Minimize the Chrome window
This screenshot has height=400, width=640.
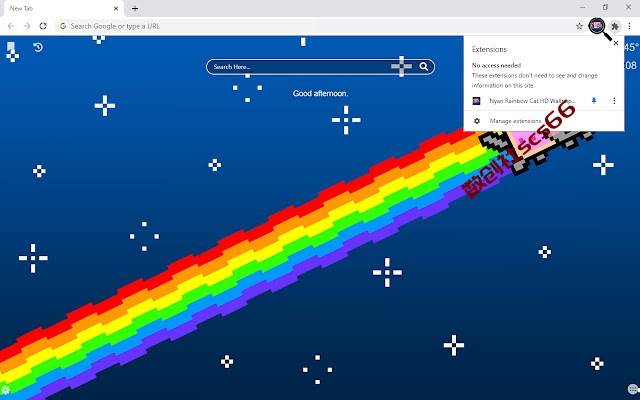[582, 7]
